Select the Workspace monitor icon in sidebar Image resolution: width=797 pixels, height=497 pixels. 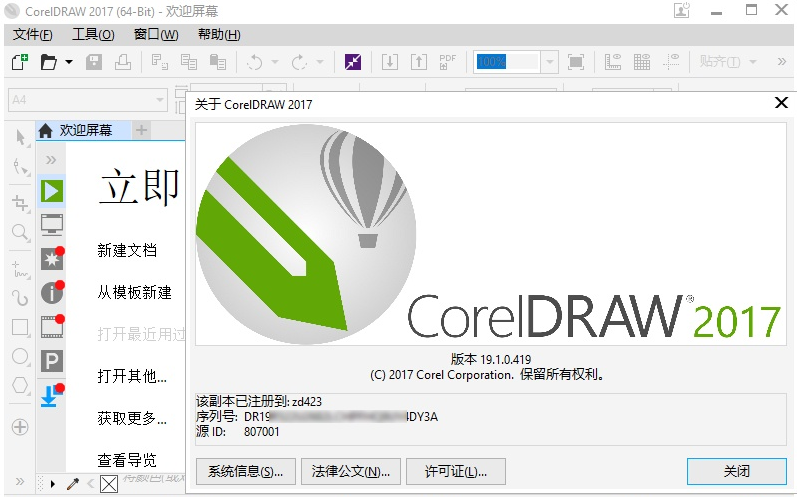[51, 224]
